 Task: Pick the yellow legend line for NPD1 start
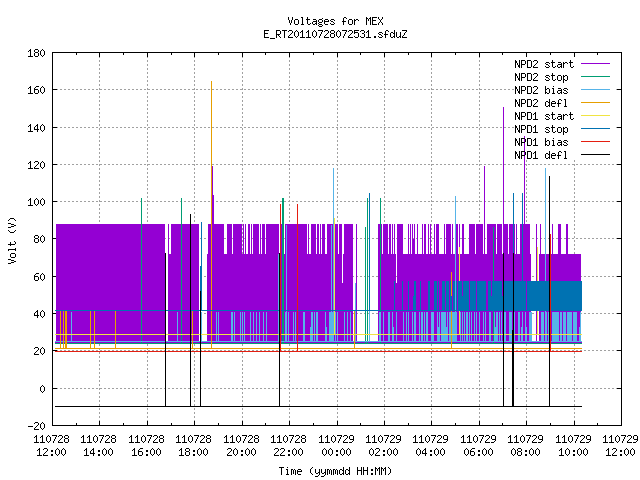click(x=595, y=116)
